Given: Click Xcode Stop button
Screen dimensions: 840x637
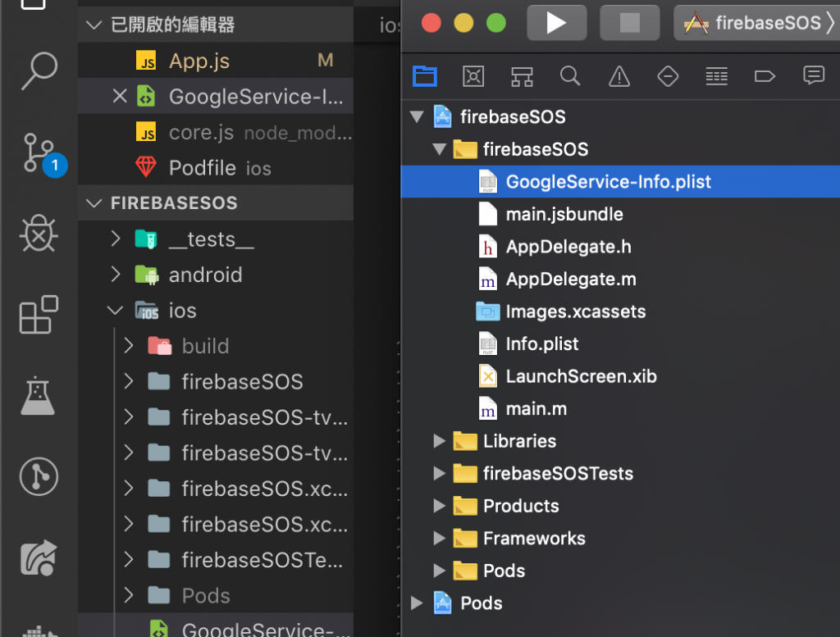Looking at the screenshot, I should 629,23.
